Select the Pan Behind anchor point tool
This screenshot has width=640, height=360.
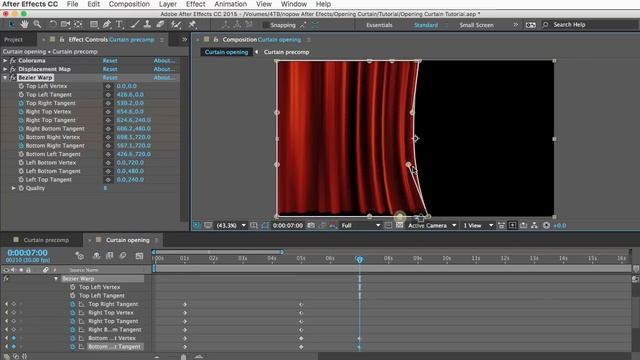point(78,24)
